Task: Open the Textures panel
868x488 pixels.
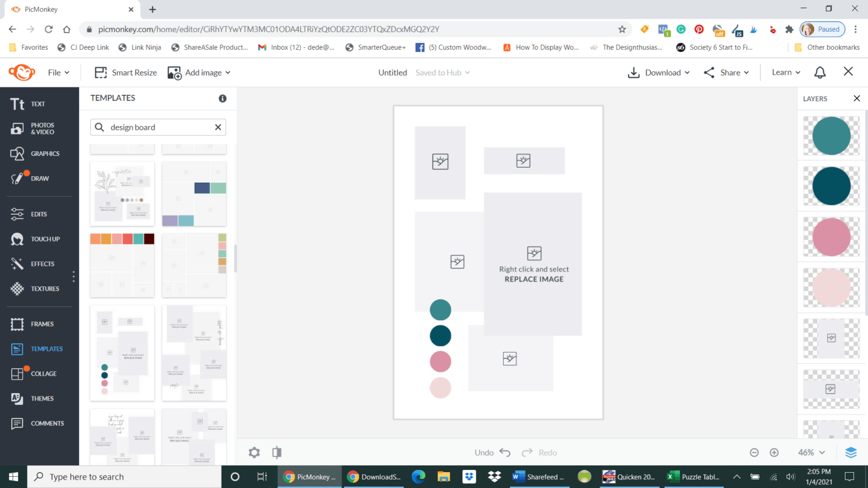Action: pyautogui.click(x=37, y=288)
